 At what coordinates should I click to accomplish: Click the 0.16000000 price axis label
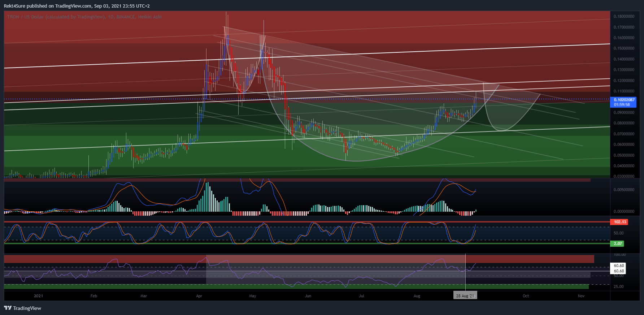coord(624,38)
